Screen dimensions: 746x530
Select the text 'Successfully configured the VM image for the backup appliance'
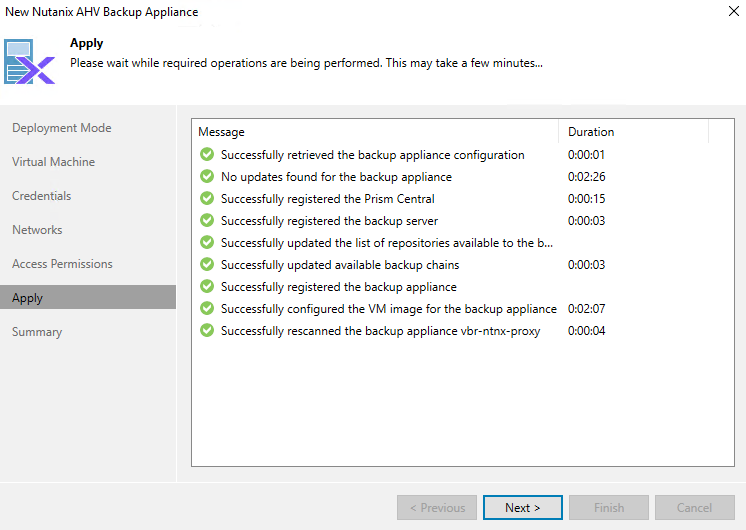point(389,309)
